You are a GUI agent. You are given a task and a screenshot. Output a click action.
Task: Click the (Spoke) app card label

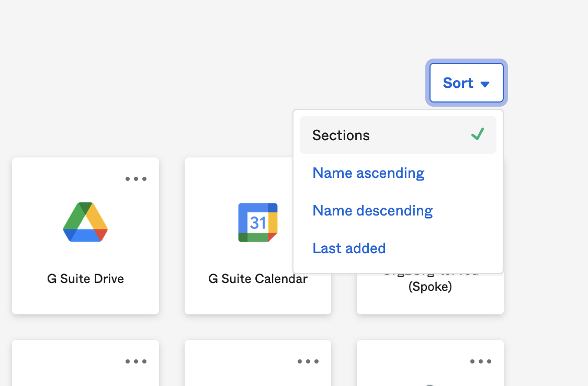click(x=430, y=287)
